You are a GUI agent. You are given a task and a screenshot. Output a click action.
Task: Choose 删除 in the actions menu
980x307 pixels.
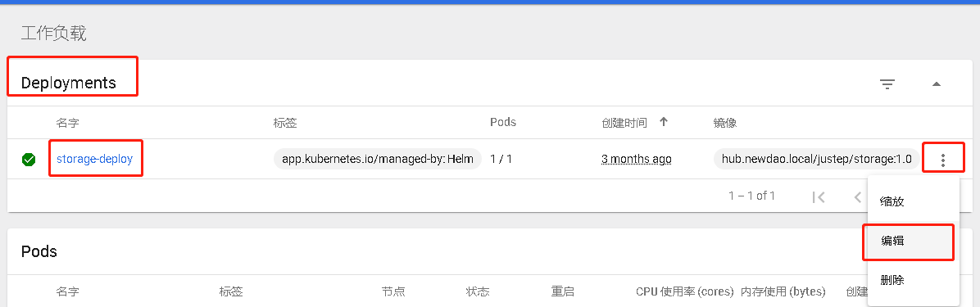[x=892, y=279]
